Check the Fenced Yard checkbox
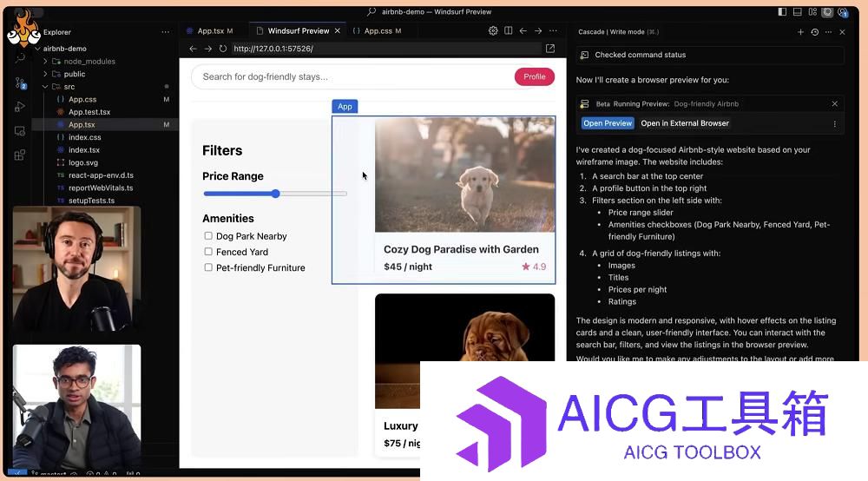 coord(208,251)
